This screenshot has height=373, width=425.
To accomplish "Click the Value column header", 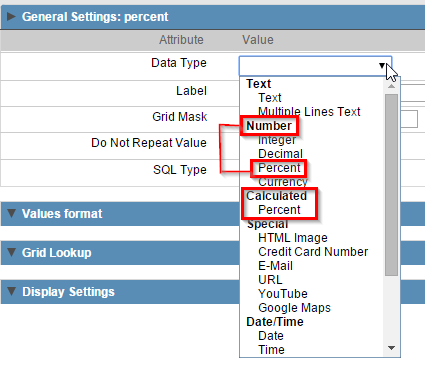I will click(258, 40).
